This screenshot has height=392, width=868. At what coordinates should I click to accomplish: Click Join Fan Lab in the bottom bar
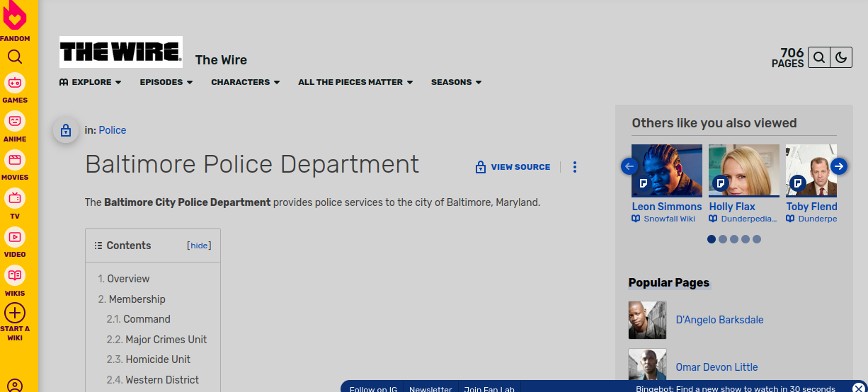489,388
